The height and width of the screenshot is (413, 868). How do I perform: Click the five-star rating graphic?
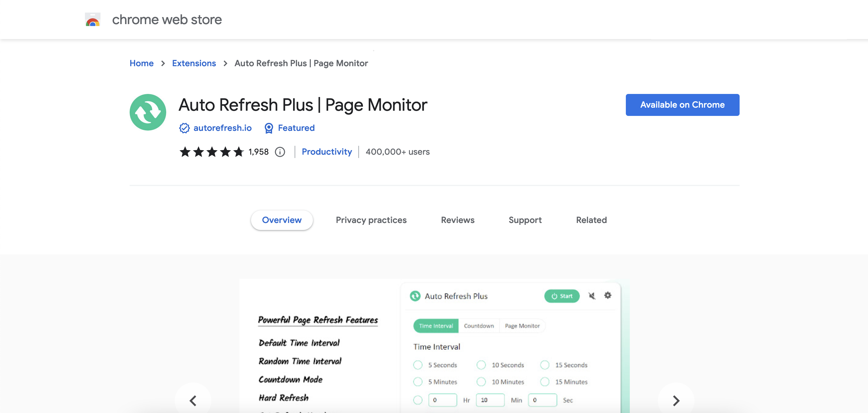(212, 152)
